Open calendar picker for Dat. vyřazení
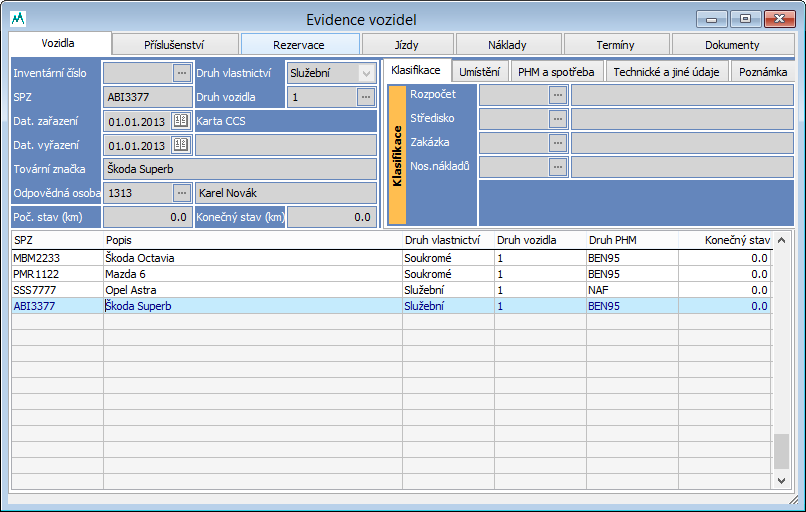The height and width of the screenshot is (512, 806). tap(181, 145)
